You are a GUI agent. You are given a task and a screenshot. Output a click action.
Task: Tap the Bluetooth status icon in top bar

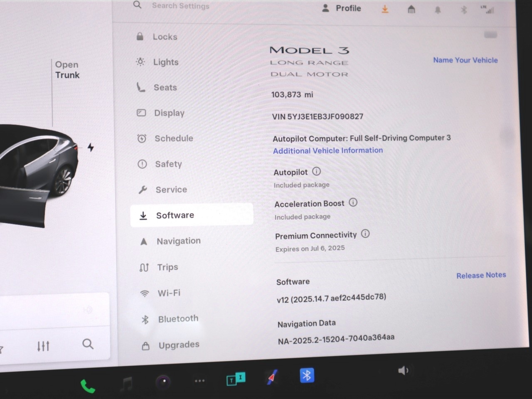click(x=464, y=10)
